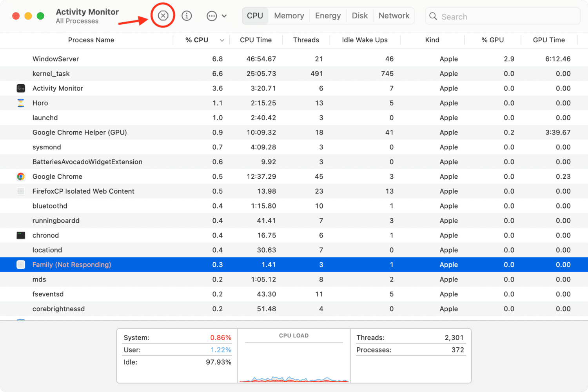The height and width of the screenshot is (392, 588).
Task: Click the magnifying glass search icon
Action: (433, 16)
